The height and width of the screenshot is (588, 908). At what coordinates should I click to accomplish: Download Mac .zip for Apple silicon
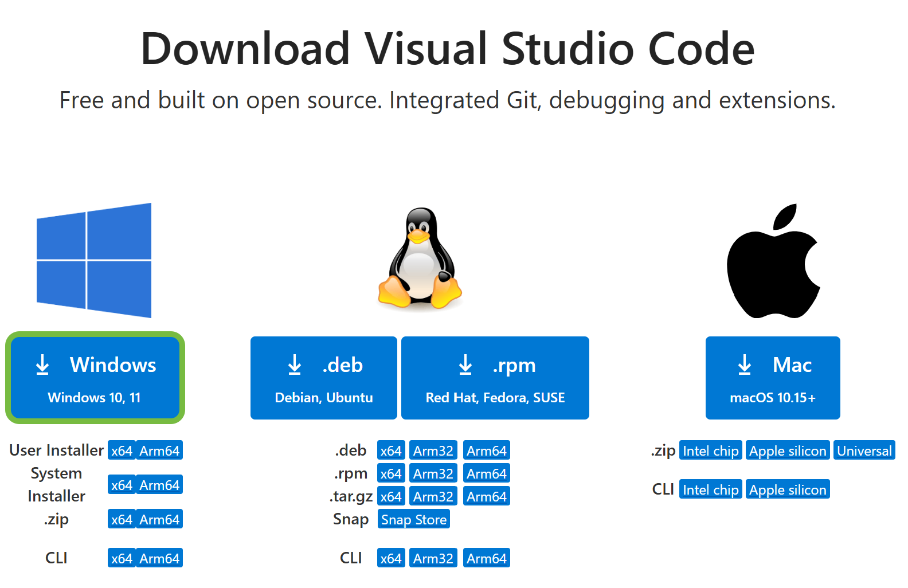[788, 450]
